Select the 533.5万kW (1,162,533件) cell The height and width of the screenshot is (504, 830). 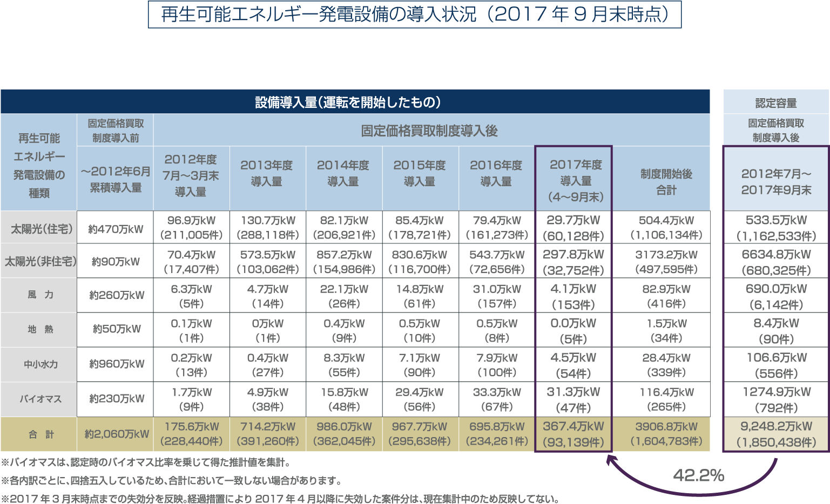click(776, 228)
